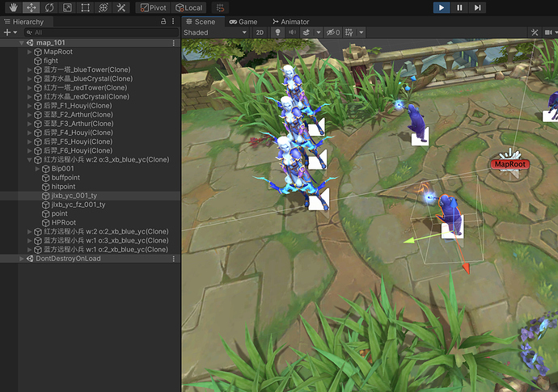Click the F5_Houyi(Clone) cube icon
This screenshot has height=392, width=558.
pos(38,141)
